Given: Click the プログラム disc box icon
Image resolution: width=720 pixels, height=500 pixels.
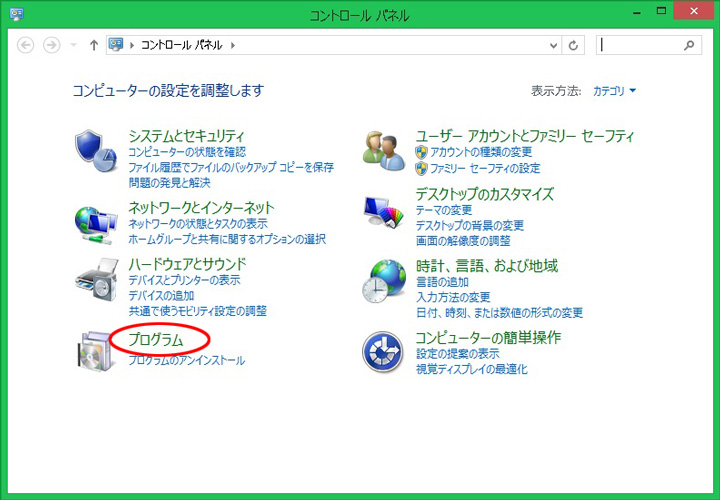Looking at the screenshot, I should point(94,351).
